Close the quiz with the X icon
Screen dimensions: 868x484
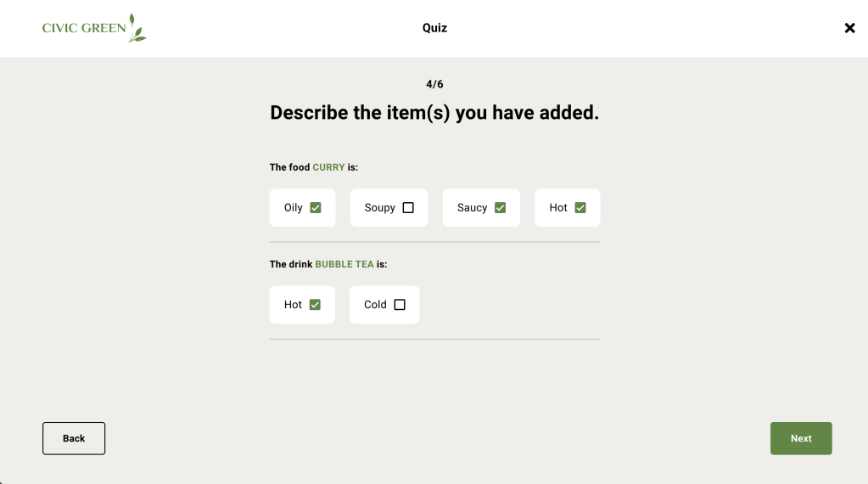click(849, 28)
